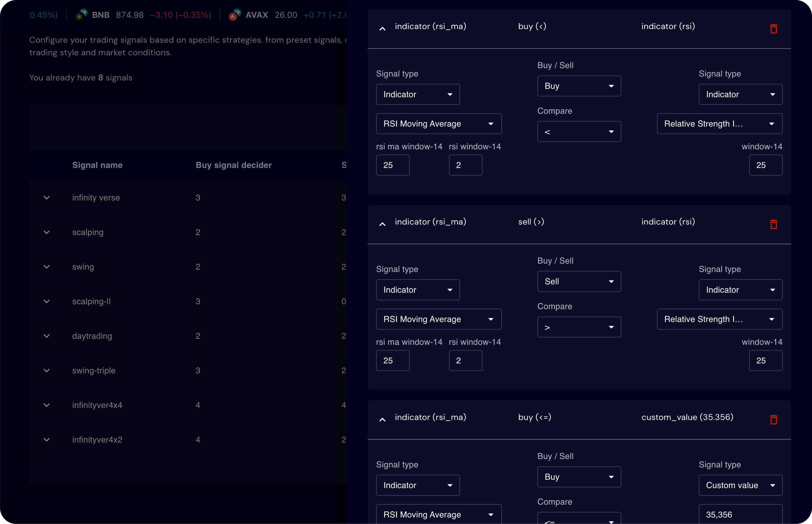Screen dimensions: 812x524
Task: Open the Custom value signal type dropdown
Action: pyautogui.click(x=740, y=485)
